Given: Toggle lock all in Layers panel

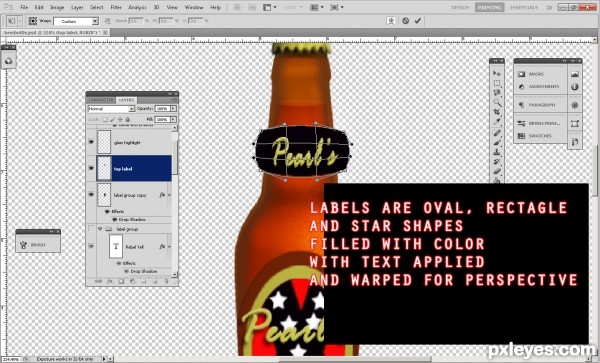Looking at the screenshot, I should click(x=128, y=120).
